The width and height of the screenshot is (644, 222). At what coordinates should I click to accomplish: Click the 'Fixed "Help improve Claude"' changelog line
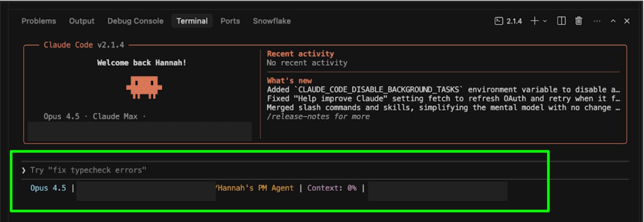click(x=443, y=98)
